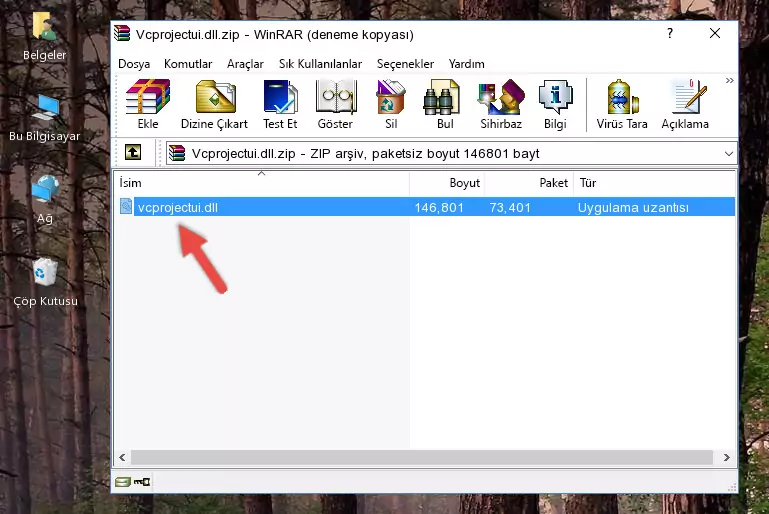Screen dimensions: 769x514
Task: Open the Sık Kullanılanlar menu
Action: click(x=320, y=64)
